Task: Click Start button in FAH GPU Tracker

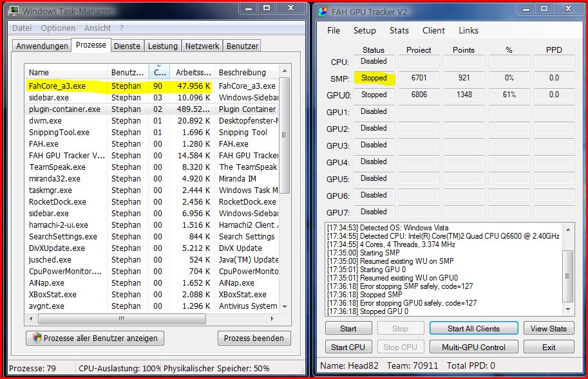Action: [x=348, y=328]
